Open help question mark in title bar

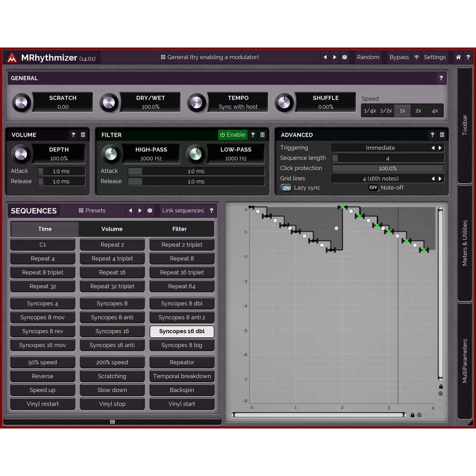tap(468, 57)
